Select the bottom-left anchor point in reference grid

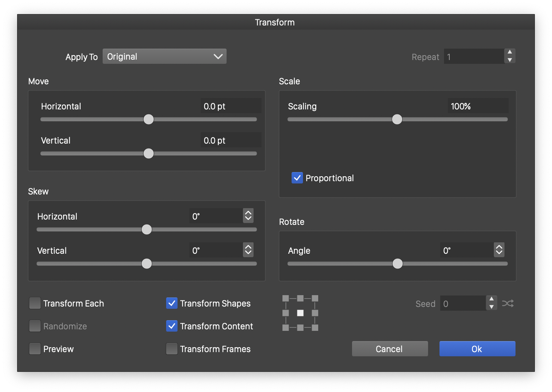coord(286,327)
